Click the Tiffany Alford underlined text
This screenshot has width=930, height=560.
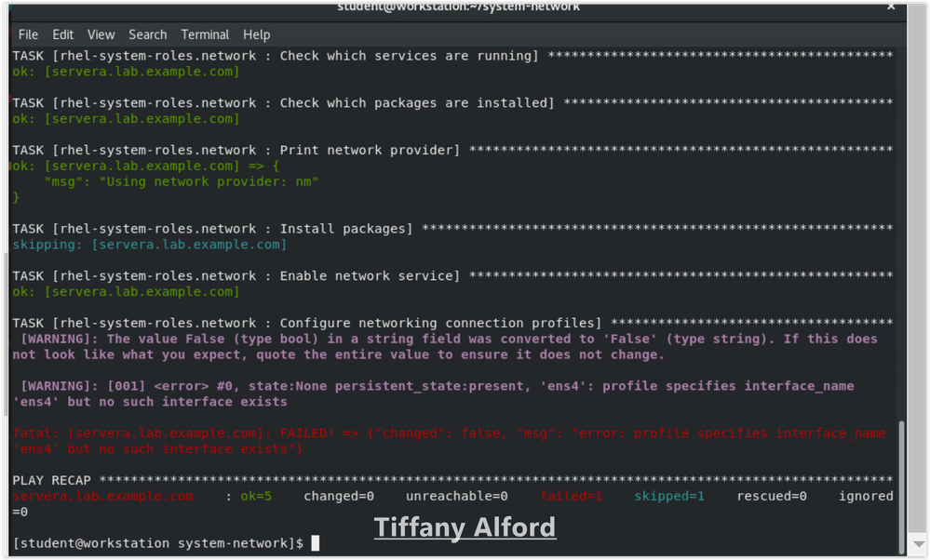coord(465,527)
